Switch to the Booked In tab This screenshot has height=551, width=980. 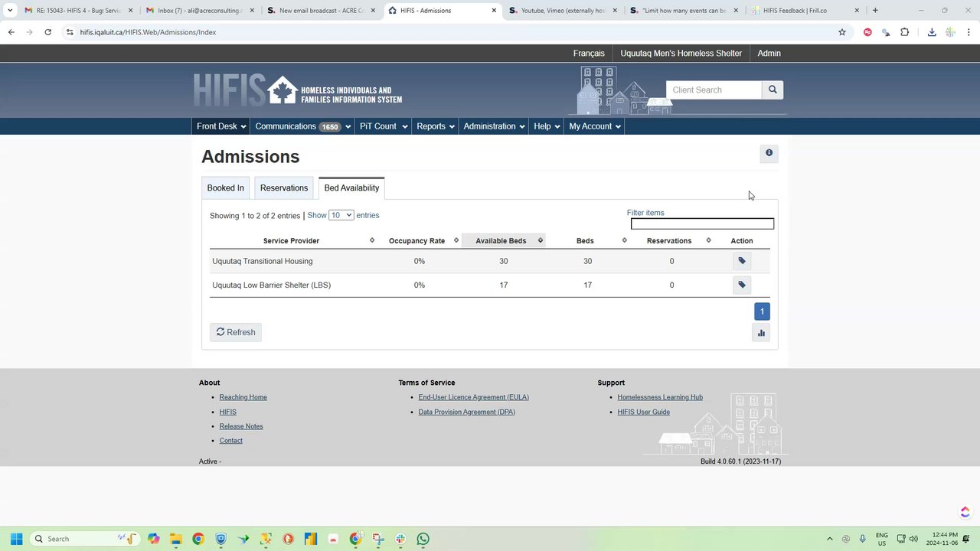click(225, 188)
